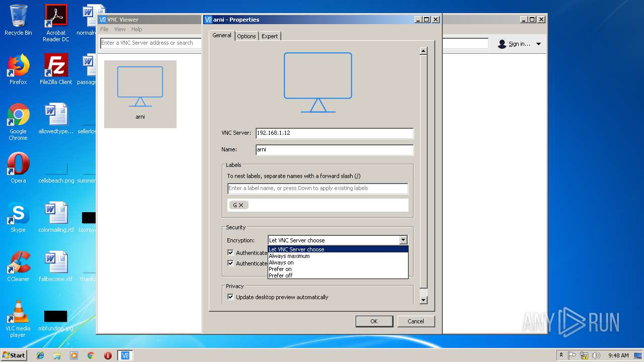Screen dimensions: 644x362
Task: Show hidden tray icons arrow
Action: (x=561, y=355)
